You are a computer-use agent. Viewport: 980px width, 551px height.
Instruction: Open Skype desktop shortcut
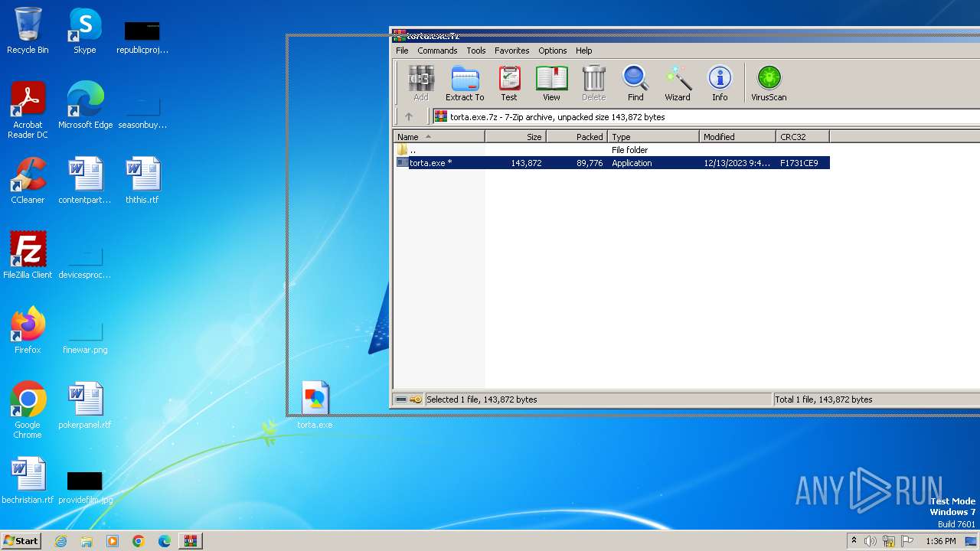pos(84,31)
